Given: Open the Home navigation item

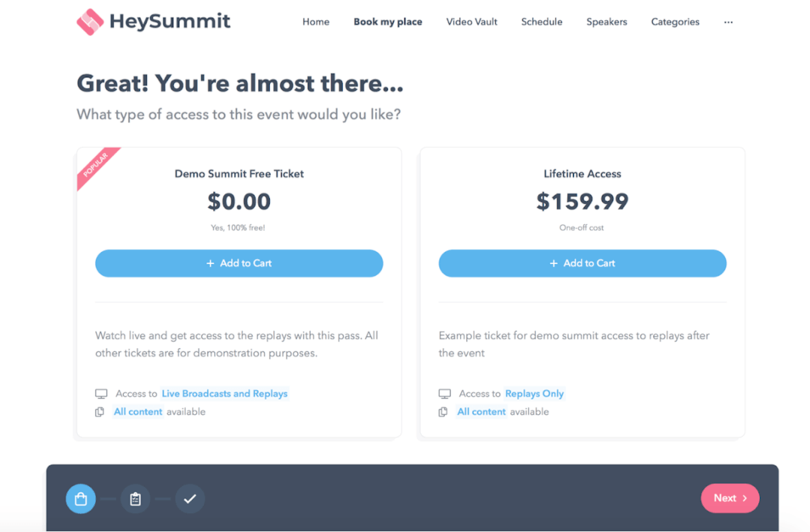Looking at the screenshot, I should [x=316, y=22].
